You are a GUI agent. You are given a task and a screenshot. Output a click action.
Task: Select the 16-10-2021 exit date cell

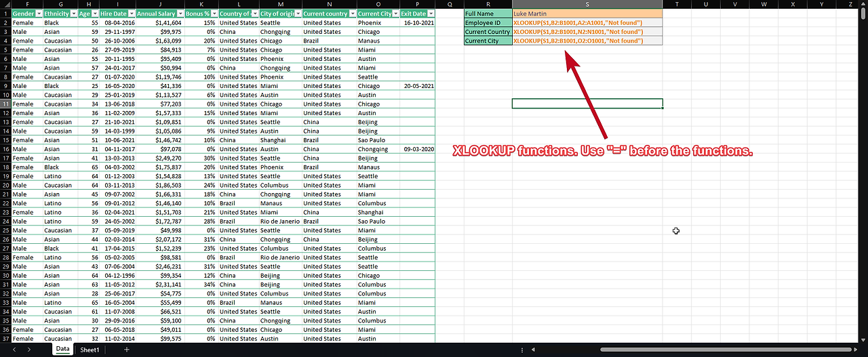click(418, 22)
